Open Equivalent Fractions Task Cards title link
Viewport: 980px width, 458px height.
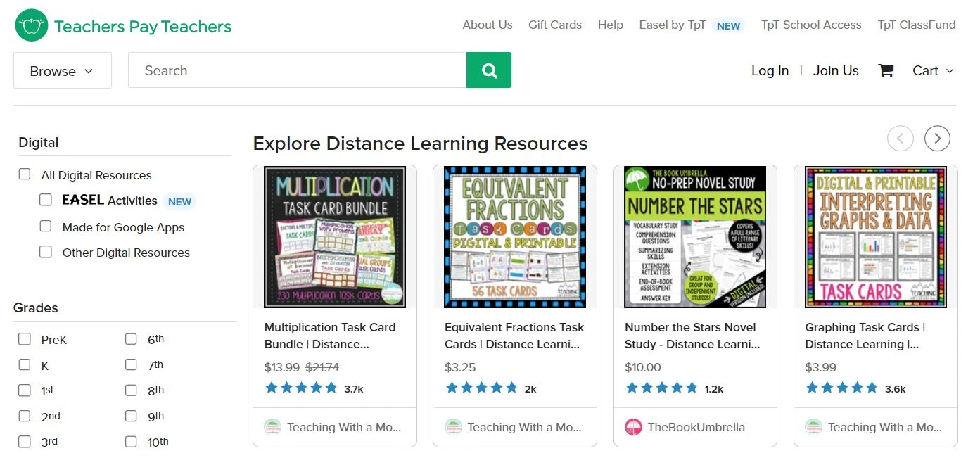(514, 336)
